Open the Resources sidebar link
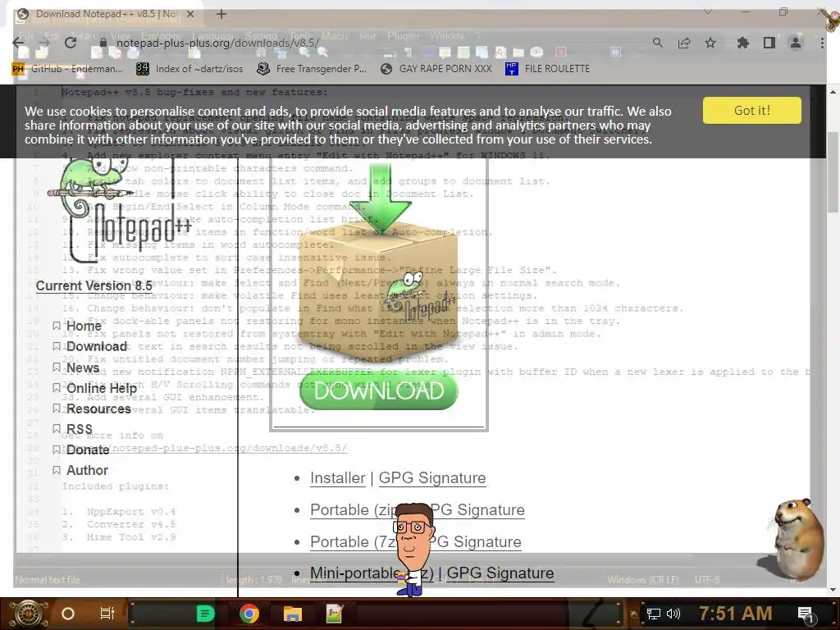This screenshot has height=630, width=840. [x=98, y=409]
